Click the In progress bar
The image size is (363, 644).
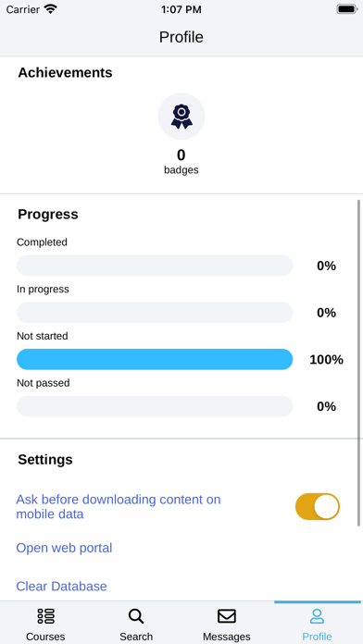pos(155,313)
